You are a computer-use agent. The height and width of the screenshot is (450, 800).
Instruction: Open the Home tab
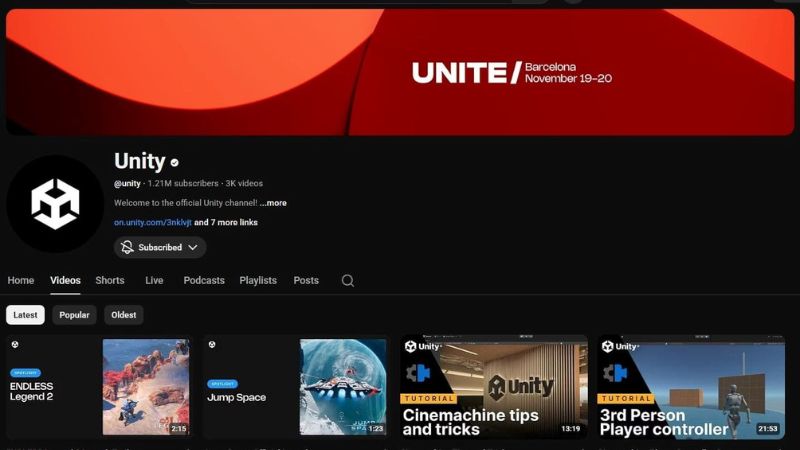[21, 281]
